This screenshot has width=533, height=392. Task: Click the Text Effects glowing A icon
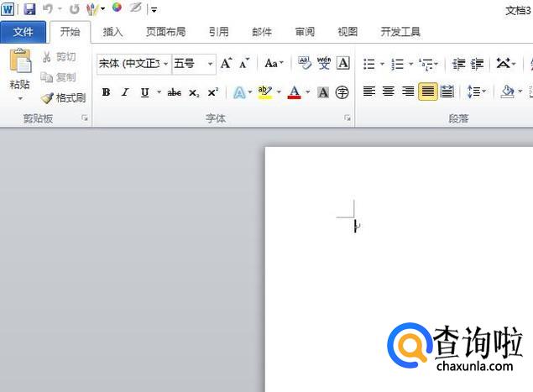(x=239, y=92)
